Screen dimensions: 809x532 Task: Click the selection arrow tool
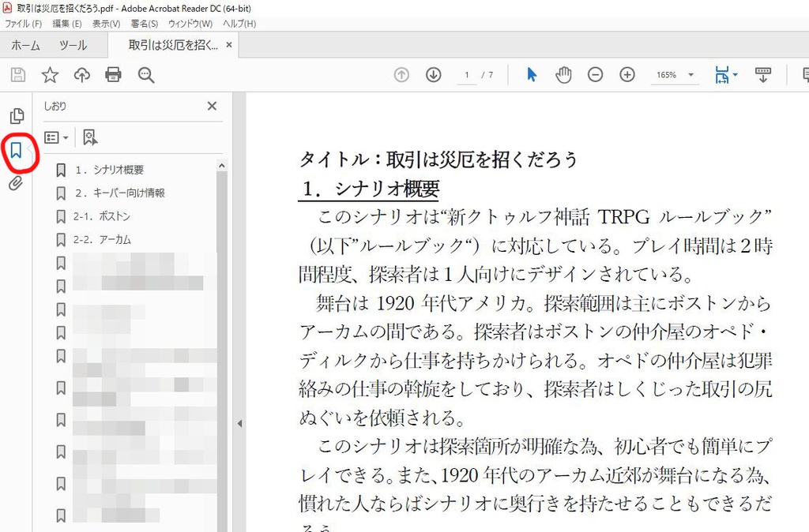[532, 74]
